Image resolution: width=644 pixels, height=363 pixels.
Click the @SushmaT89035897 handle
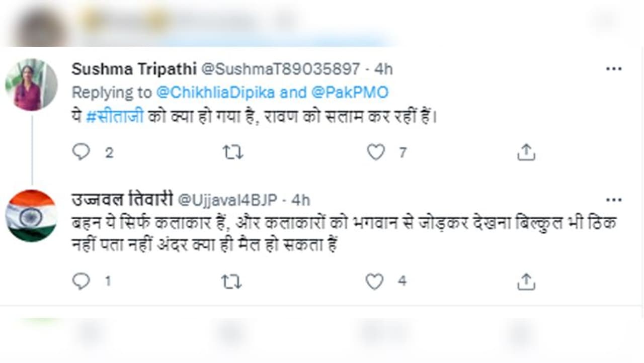point(281,69)
